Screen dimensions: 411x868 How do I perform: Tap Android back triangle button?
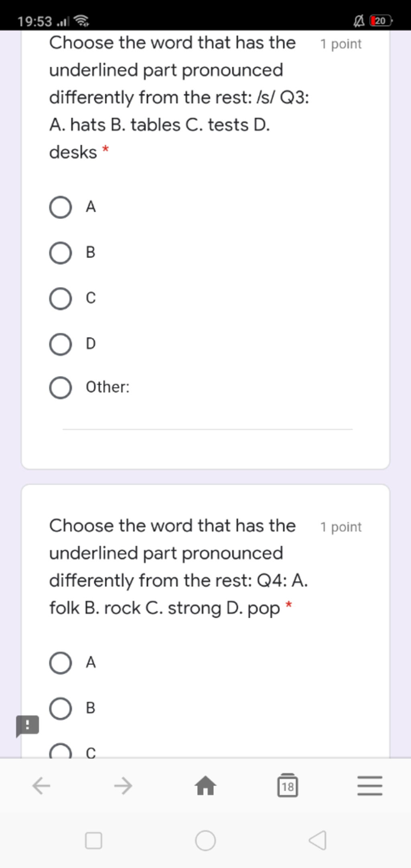pyautogui.click(x=317, y=840)
